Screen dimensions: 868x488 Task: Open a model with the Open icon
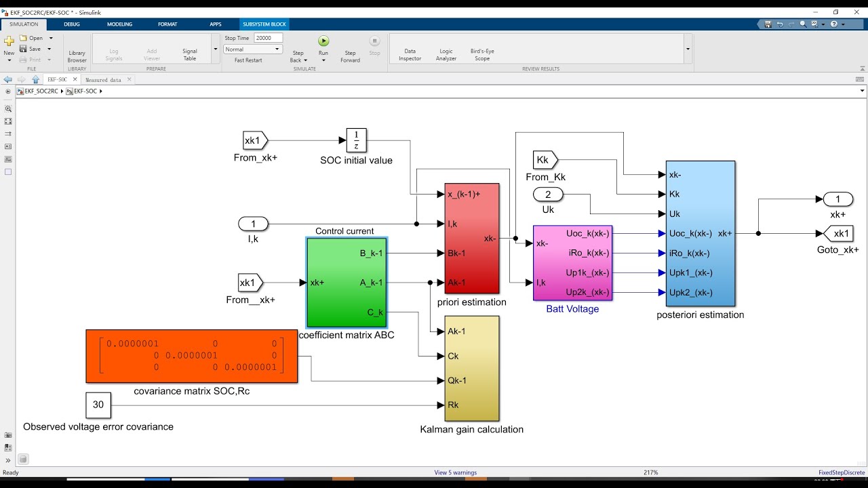[23, 38]
